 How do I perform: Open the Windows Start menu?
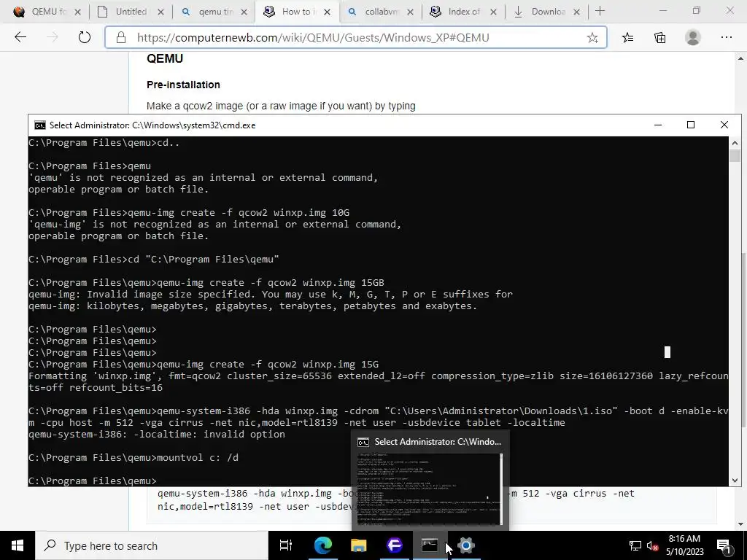click(x=18, y=545)
